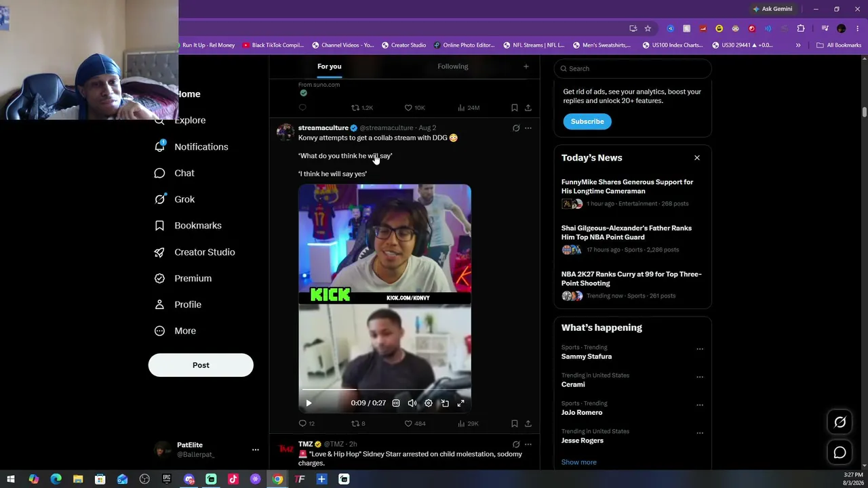The height and width of the screenshot is (488, 868).
Task: Open Microsoft Edge from the taskbar
Action: click(x=56, y=479)
